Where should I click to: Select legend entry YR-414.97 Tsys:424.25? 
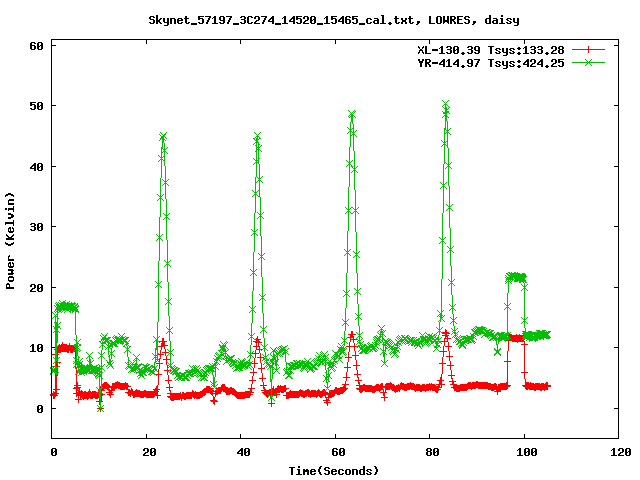click(x=491, y=63)
